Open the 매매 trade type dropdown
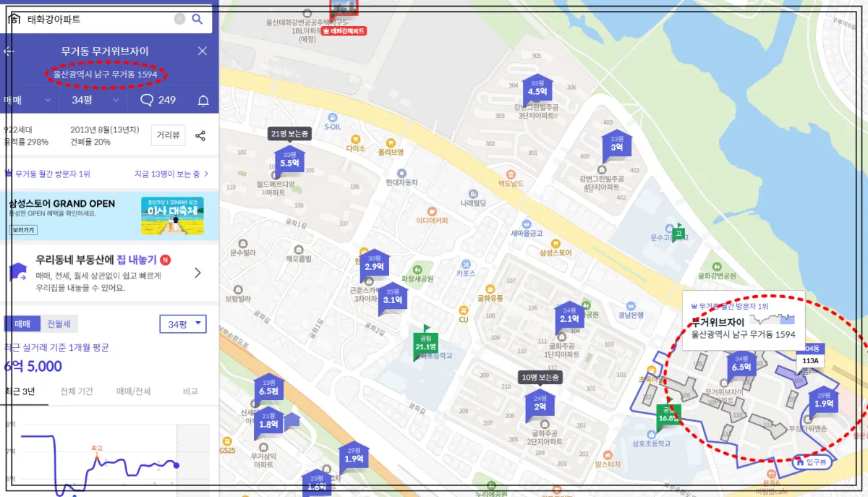Viewport: 868px width, 497px height. (27, 100)
